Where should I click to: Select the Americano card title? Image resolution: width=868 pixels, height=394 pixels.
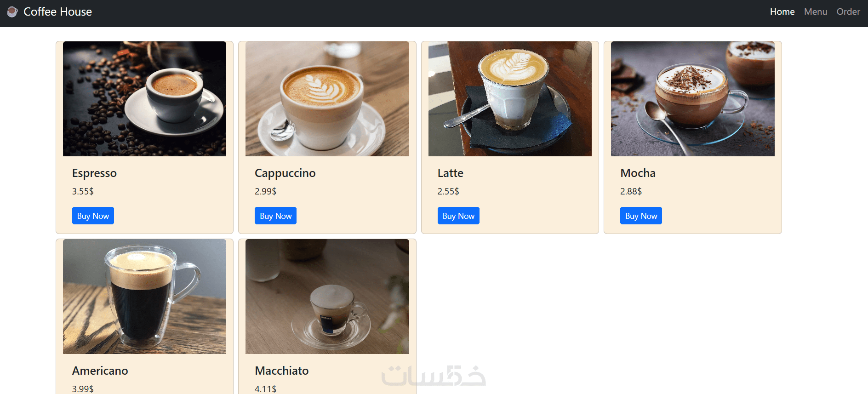[100, 371]
